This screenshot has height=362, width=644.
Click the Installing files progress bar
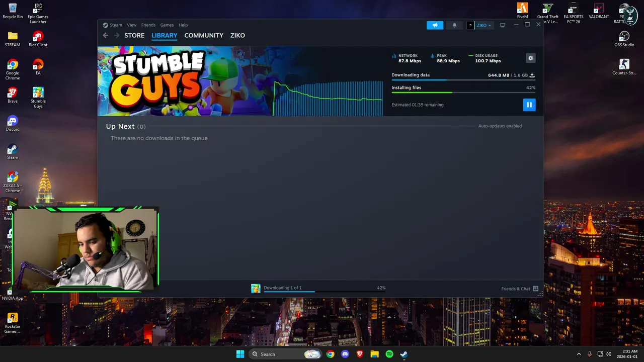(463, 93)
